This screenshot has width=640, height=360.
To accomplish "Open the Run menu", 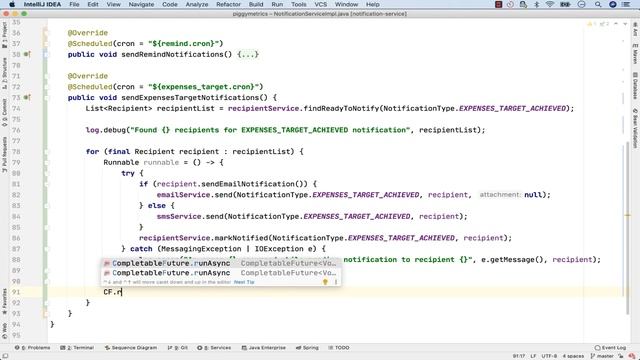I will tap(277, 4).
